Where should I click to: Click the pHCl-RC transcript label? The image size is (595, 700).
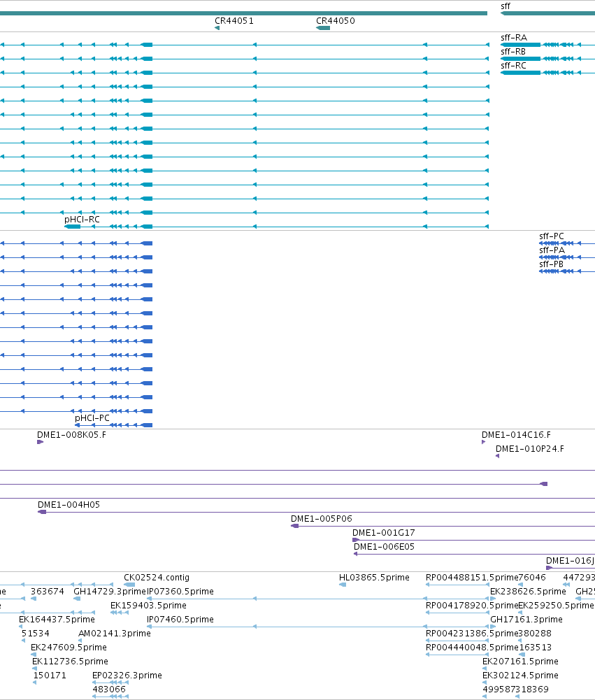pyautogui.click(x=82, y=219)
